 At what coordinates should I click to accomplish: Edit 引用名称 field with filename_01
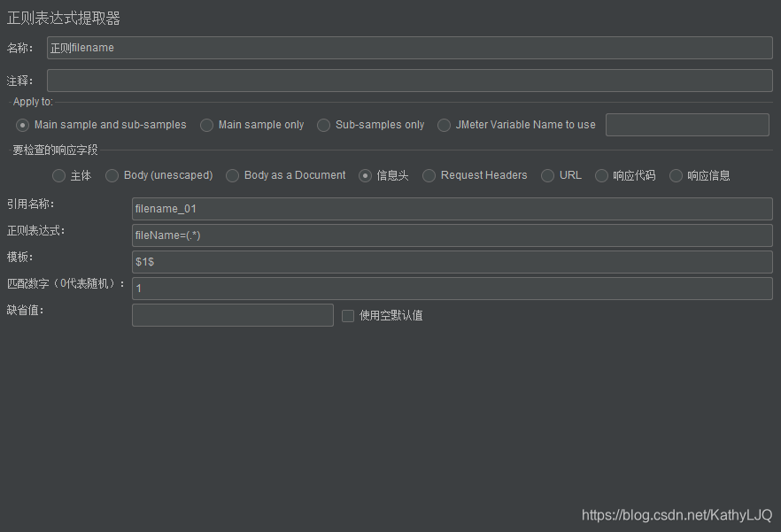[x=452, y=209]
